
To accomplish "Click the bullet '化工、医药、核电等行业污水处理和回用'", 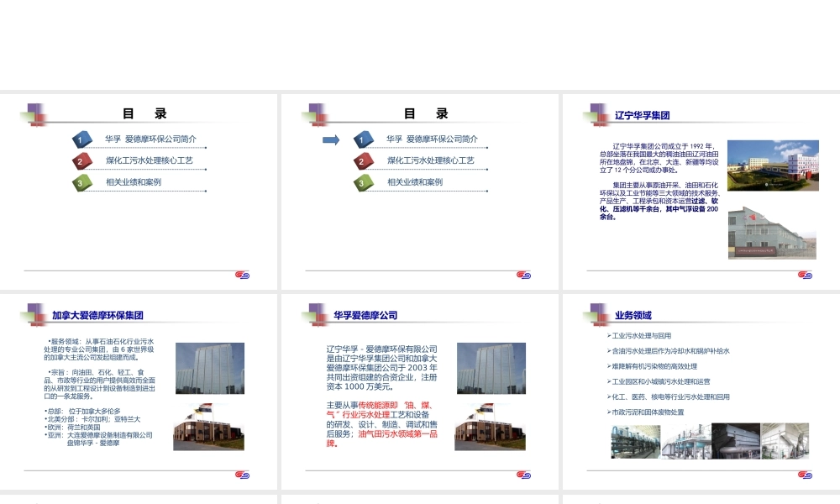I will click(669, 396).
